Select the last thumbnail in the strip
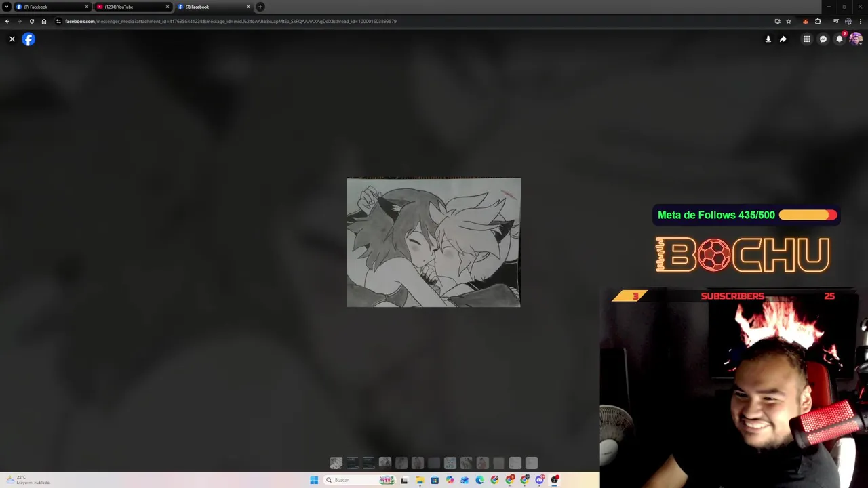This screenshot has height=488, width=868. (x=532, y=463)
